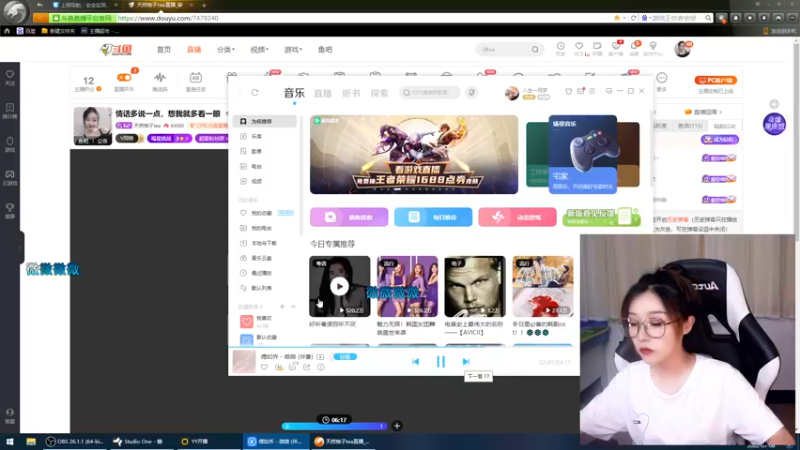Open more info icon for current song
This screenshot has width=800, height=450.
(320, 367)
